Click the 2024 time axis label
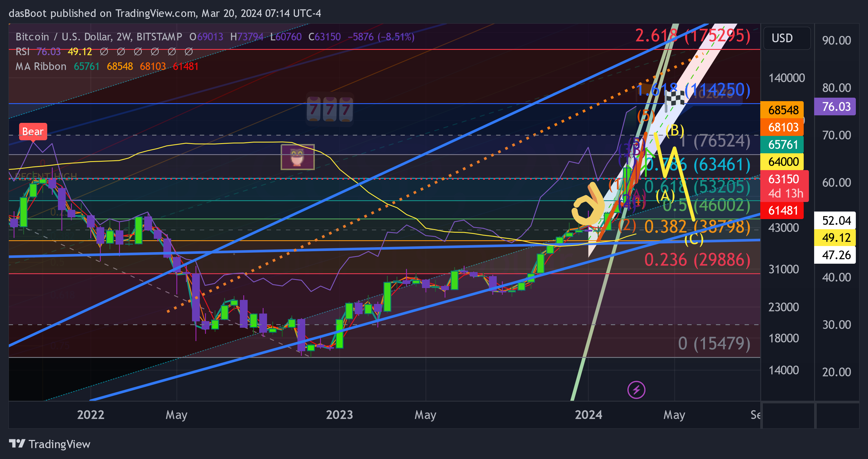This screenshot has height=459, width=868. [x=588, y=414]
